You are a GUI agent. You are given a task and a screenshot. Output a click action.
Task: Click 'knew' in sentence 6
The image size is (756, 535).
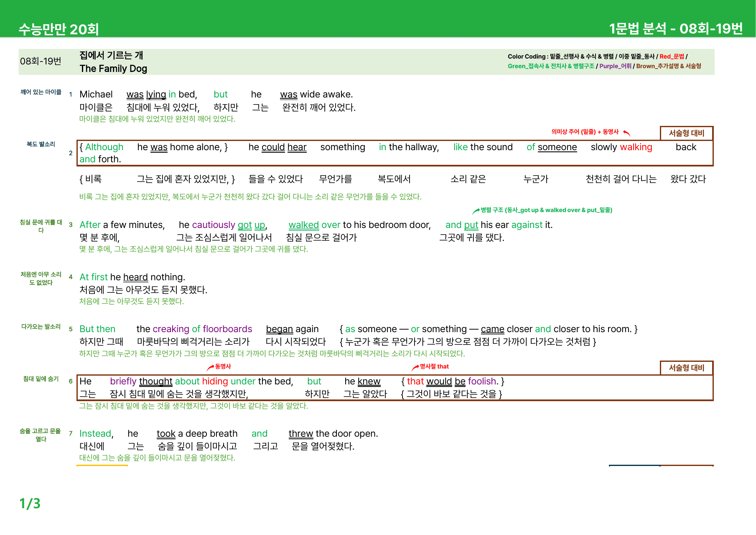click(369, 381)
